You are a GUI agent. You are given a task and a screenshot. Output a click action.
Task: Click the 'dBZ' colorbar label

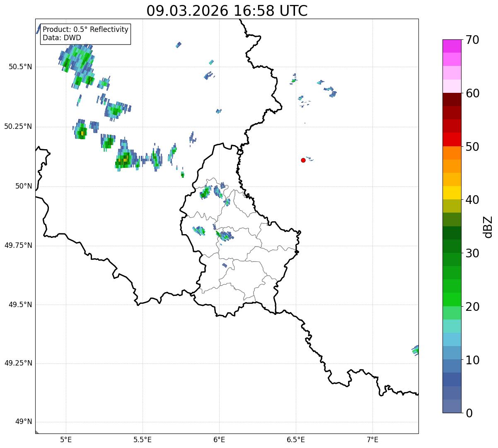pyautogui.click(x=488, y=227)
